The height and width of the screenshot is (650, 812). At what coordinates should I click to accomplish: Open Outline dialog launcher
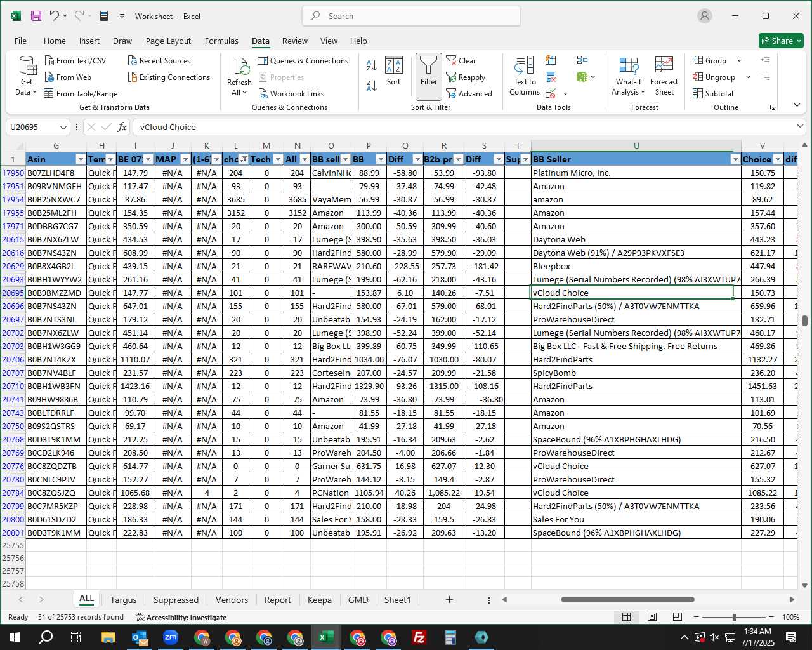coord(773,108)
